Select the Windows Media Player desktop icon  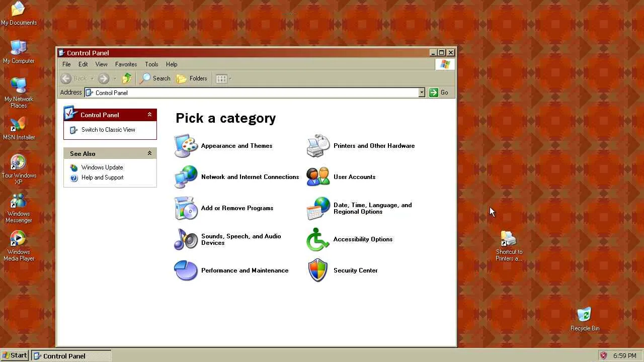tap(19, 246)
